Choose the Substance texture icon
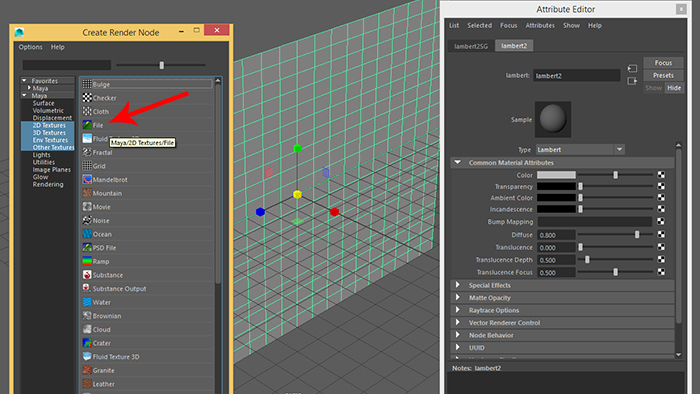Viewport: 700px width, 394px height. [x=87, y=275]
